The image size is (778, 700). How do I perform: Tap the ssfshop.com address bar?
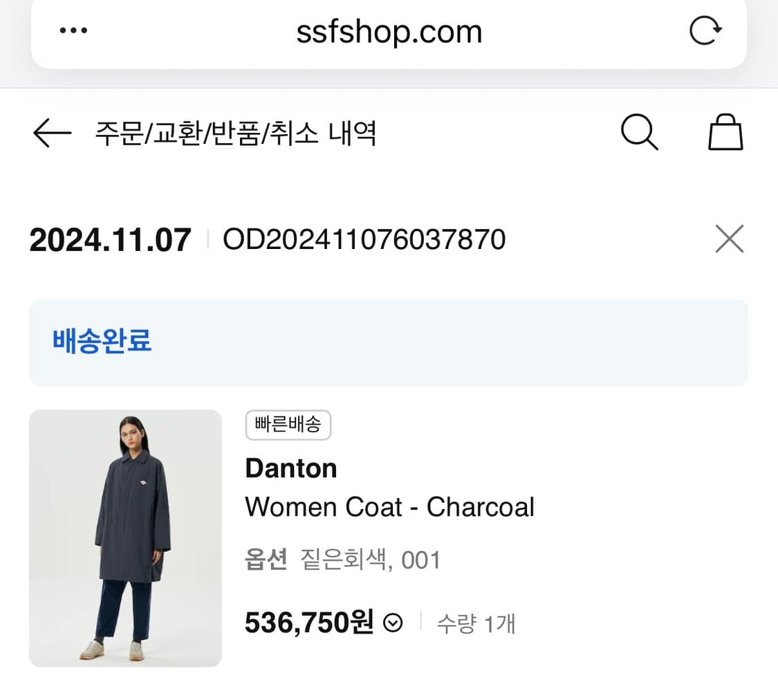point(389,32)
